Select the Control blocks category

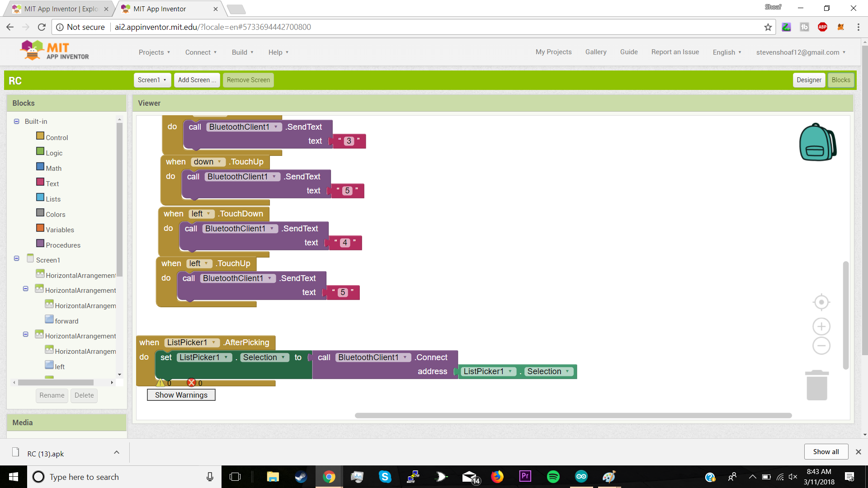pyautogui.click(x=57, y=137)
